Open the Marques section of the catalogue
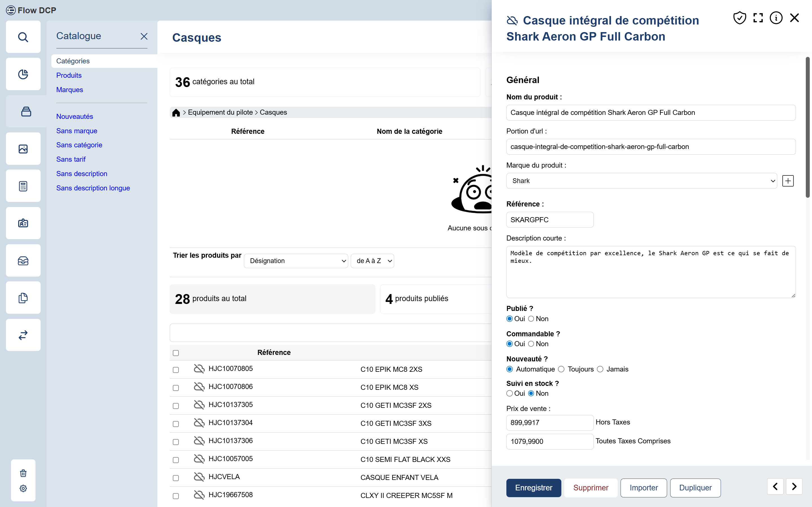 click(x=69, y=90)
